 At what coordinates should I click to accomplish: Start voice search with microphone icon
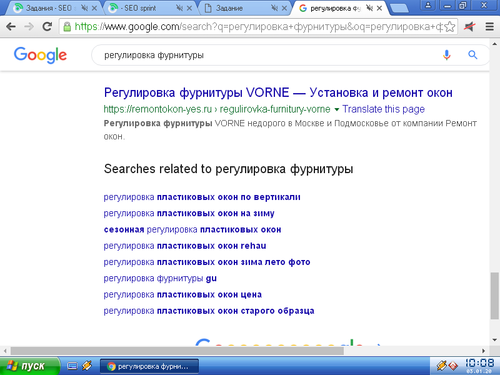coord(447,55)
